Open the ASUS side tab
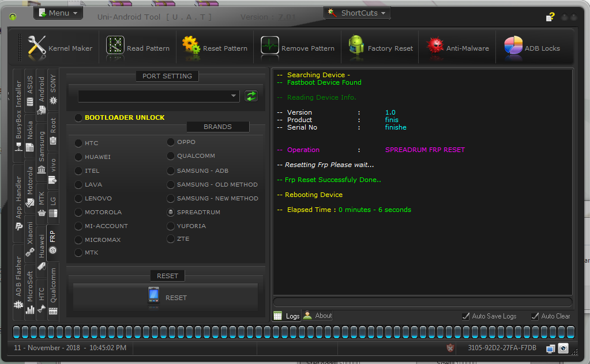This screenshot has height=364, width=590. 30,90
